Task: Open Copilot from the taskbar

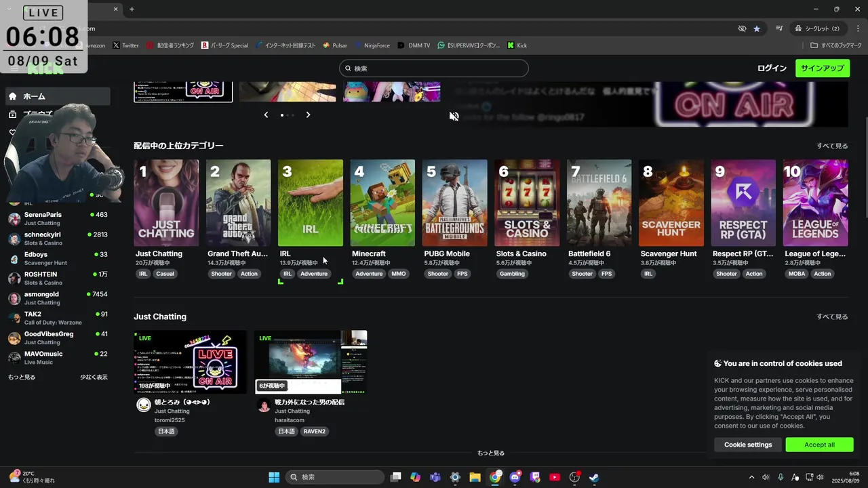Action: (x=415, y=477)
